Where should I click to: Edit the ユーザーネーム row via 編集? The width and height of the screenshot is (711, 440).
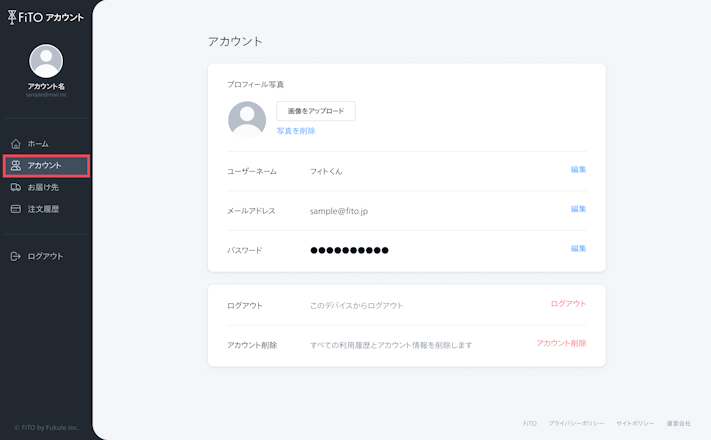pyautogui.click(x=579, y=170)
